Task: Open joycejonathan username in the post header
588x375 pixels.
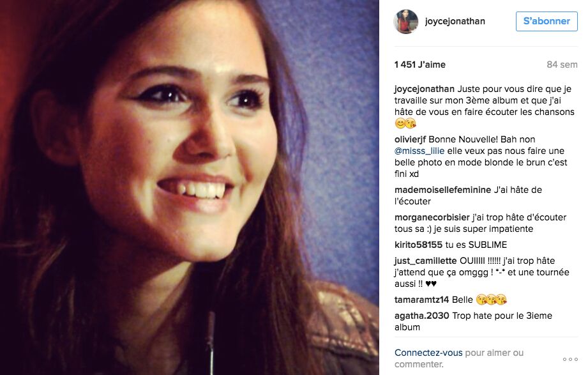Action: pyautogui.click(x=455, y=21)
